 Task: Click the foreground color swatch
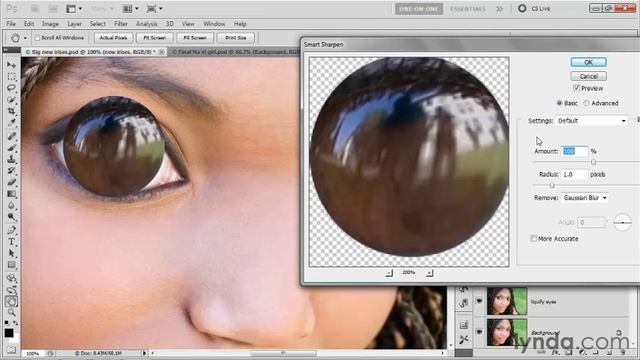[x=9, y=333]
